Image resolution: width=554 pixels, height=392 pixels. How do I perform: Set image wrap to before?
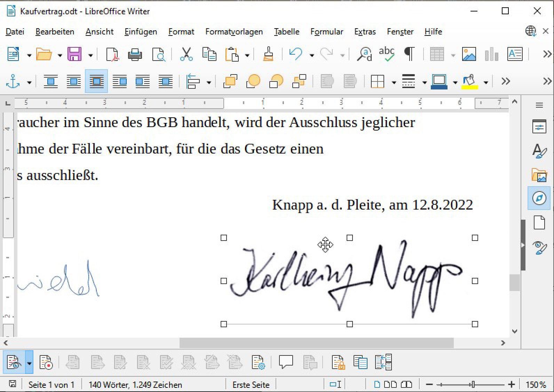pos(120,81)
